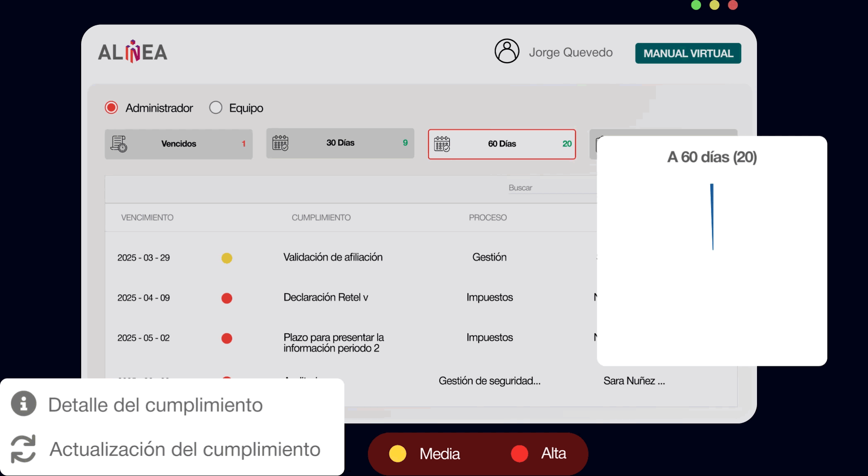Click the red status dot for Declaración Retel v
Screen dimensions: 868x476
coord(227,298)
